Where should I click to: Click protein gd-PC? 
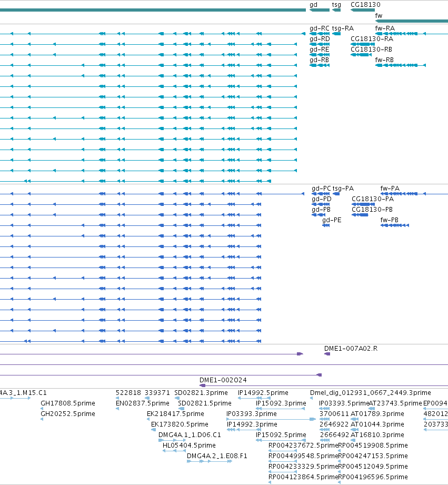click(321, 189)
